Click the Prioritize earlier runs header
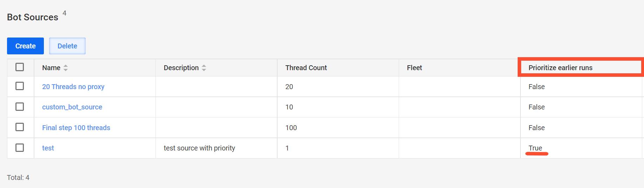 click(x=560, y=68)
